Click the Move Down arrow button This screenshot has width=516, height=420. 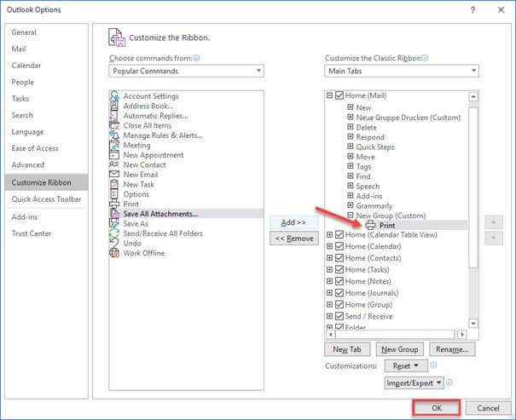tap(493, 238)
